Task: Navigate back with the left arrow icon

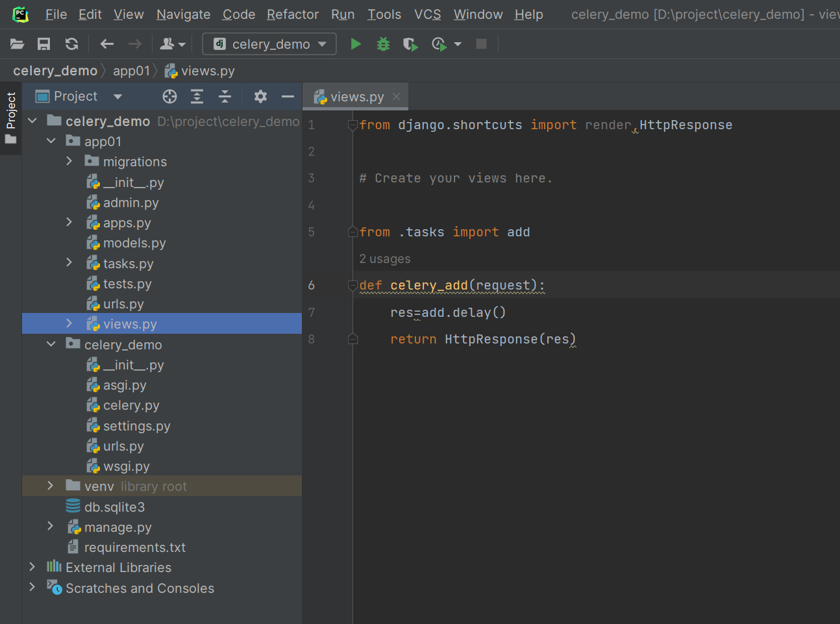Action: click(x=107, y=44)
